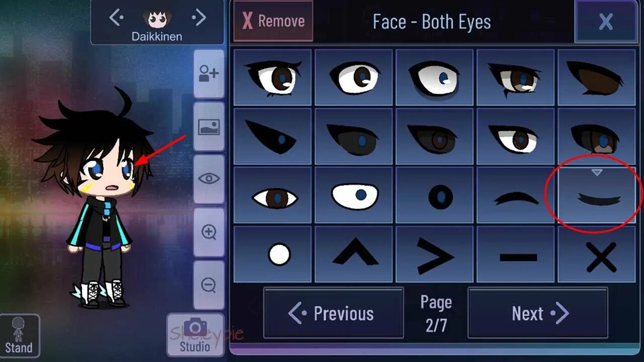Go to the Next page of eyes

pos(538,313)
